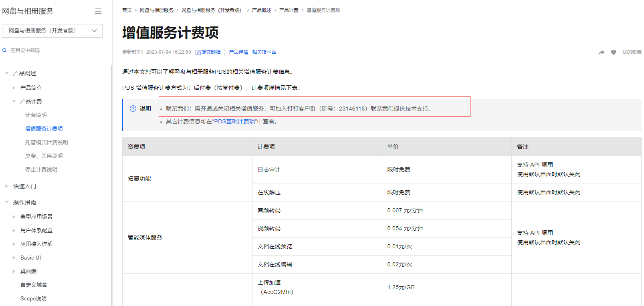Viewport: 644px width, 306px height.
Task: Click the 视频转码 table cell
Action: coord(317,228)
